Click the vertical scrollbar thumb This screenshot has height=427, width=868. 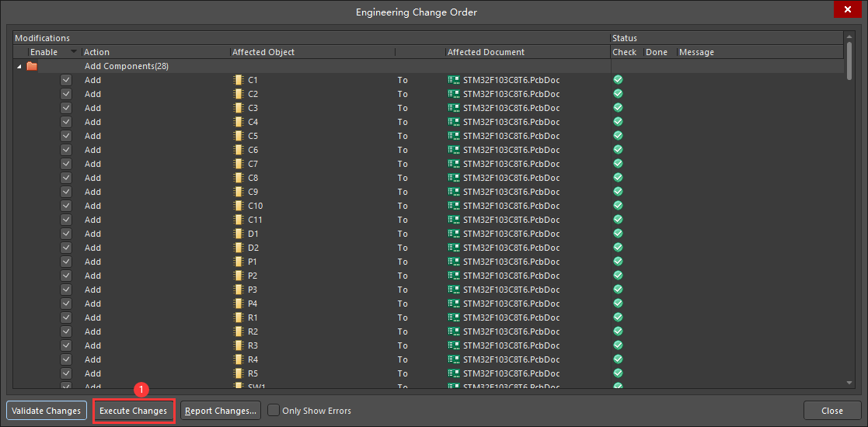[849, 61]
